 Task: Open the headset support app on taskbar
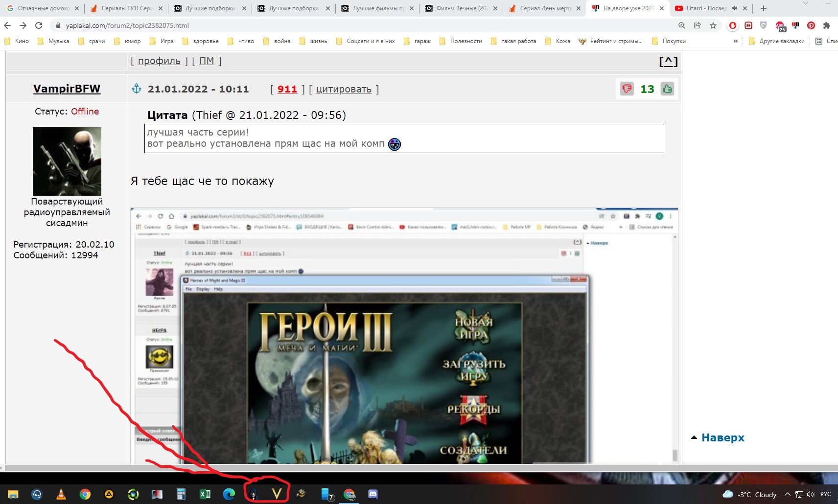tap(37, 494)
